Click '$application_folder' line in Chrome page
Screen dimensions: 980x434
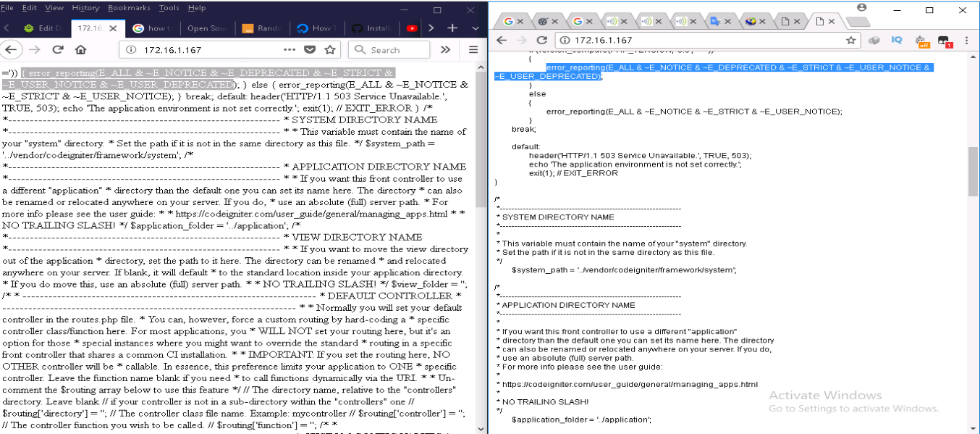tap(581, 419)
